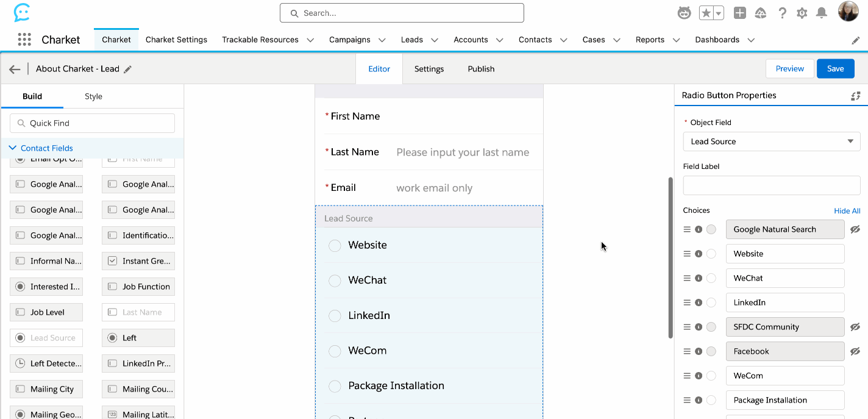This screenshot has height=419, width=868.
Task: Open the Cases tab dropdown arrow
Action: tap(617, 40)
